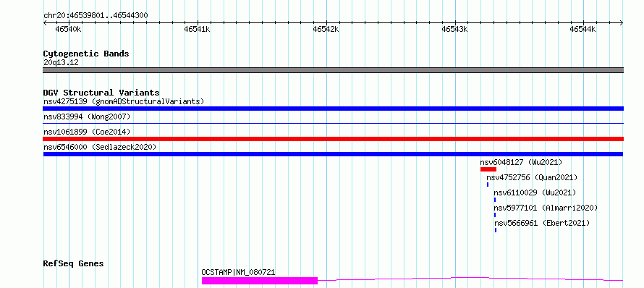This screenshot has width=644, height=288.
Task: Open the nsv5666961 (Ebert2021) label
Action: [542, 223]
